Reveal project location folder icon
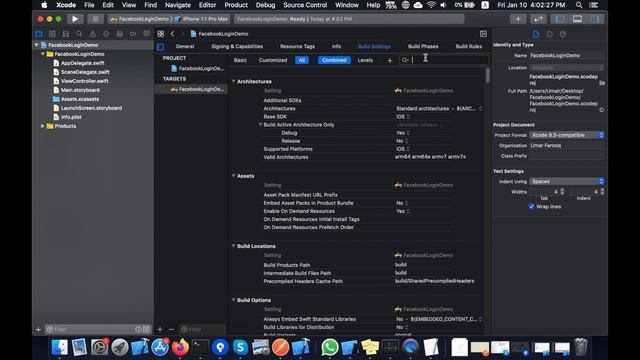This screenshot has height=360, width=640. (602, 83)
